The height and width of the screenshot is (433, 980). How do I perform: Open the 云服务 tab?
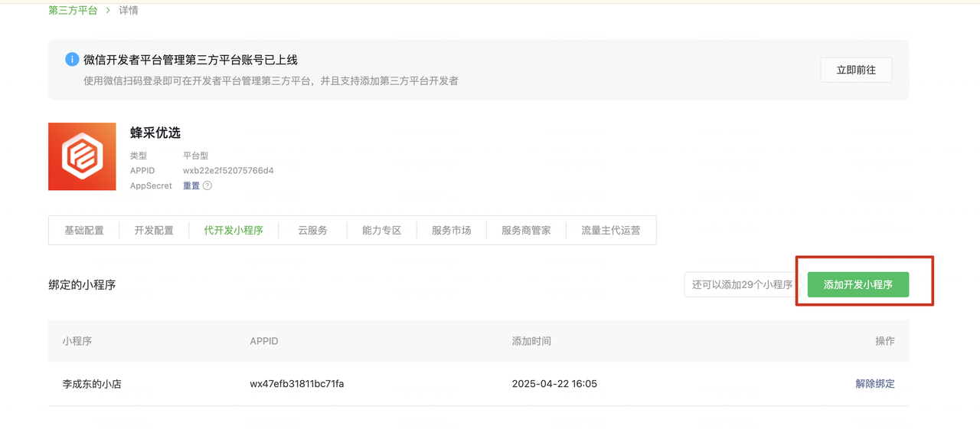(312, 230)
